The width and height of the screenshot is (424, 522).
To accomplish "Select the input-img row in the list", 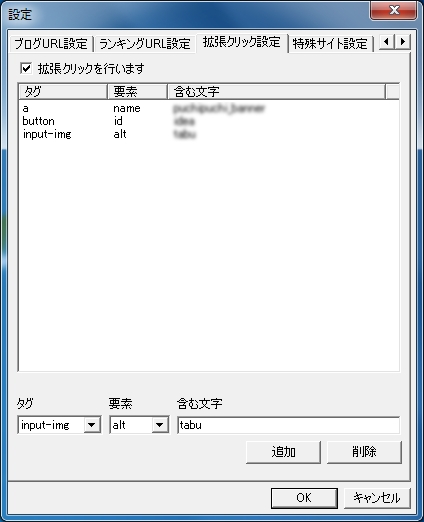I will tap(209, 134).
